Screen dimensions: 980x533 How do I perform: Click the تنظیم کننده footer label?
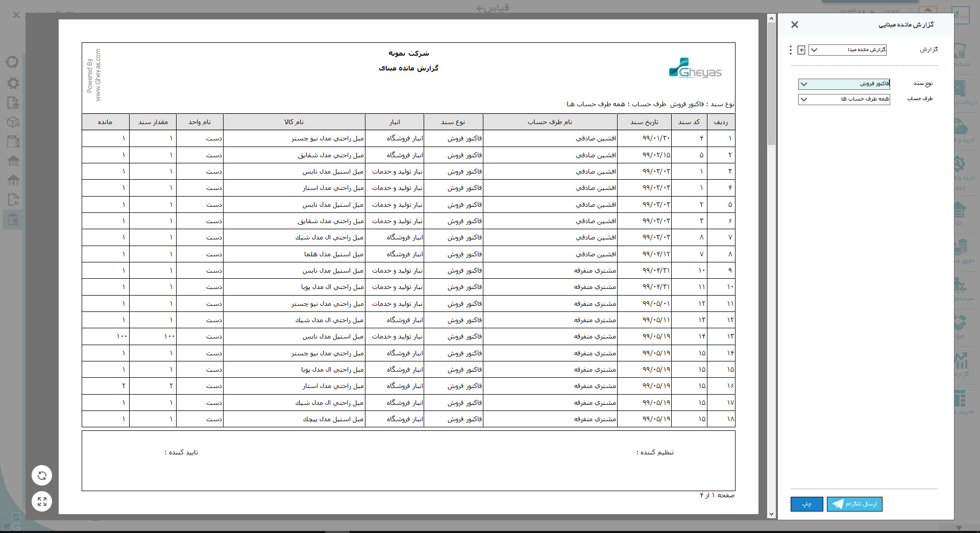655,452
